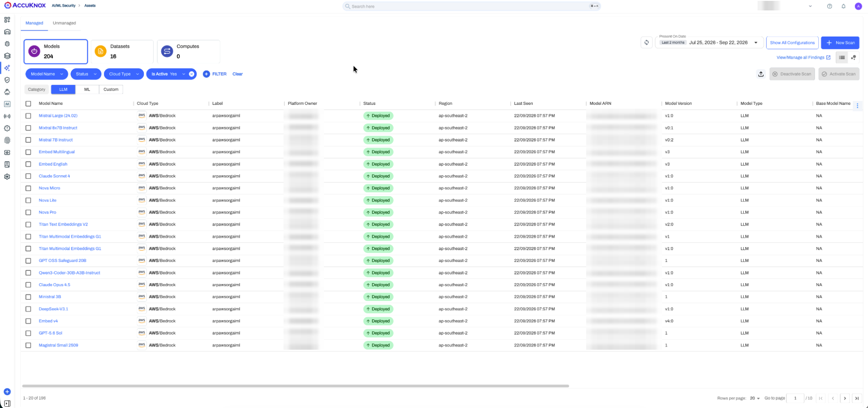Image resolution: width=868 pixels, height=408 pixels.
Task: Click Show All Configurations button
Action: pos(792,43)
